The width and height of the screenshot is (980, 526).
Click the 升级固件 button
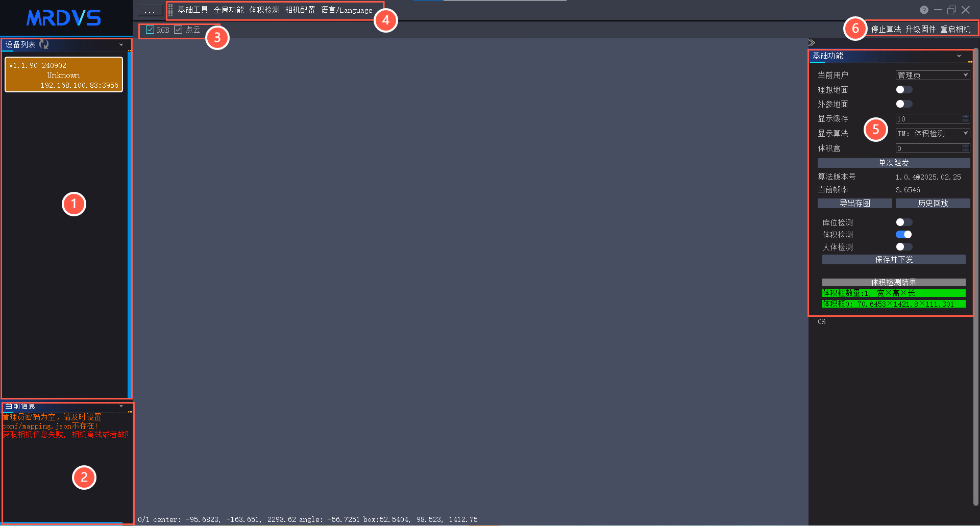(x=921, y=29)
